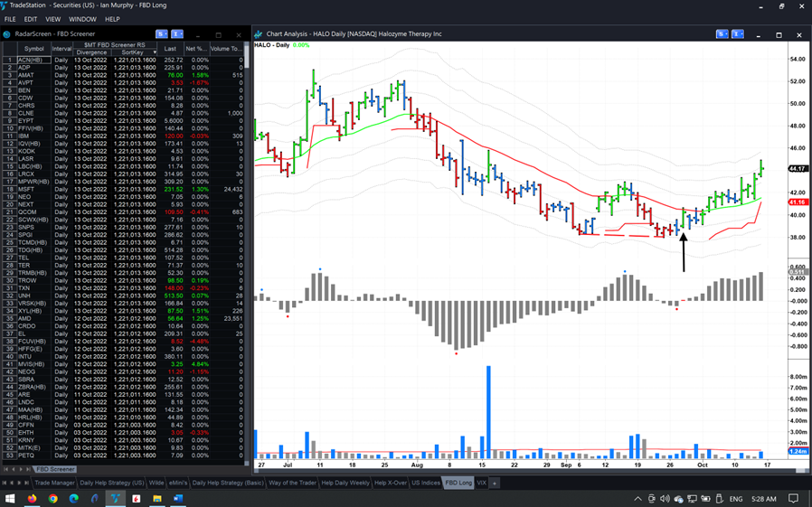Screen dimensions: 812x507
Task: Switch to Help Daily Weekly tab
Action: click(x=345, y=483)
